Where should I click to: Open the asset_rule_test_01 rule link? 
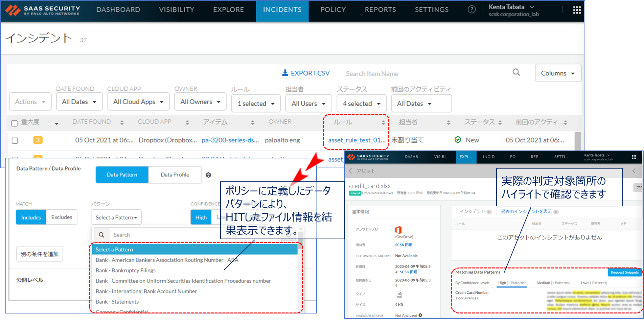(356, 140)
